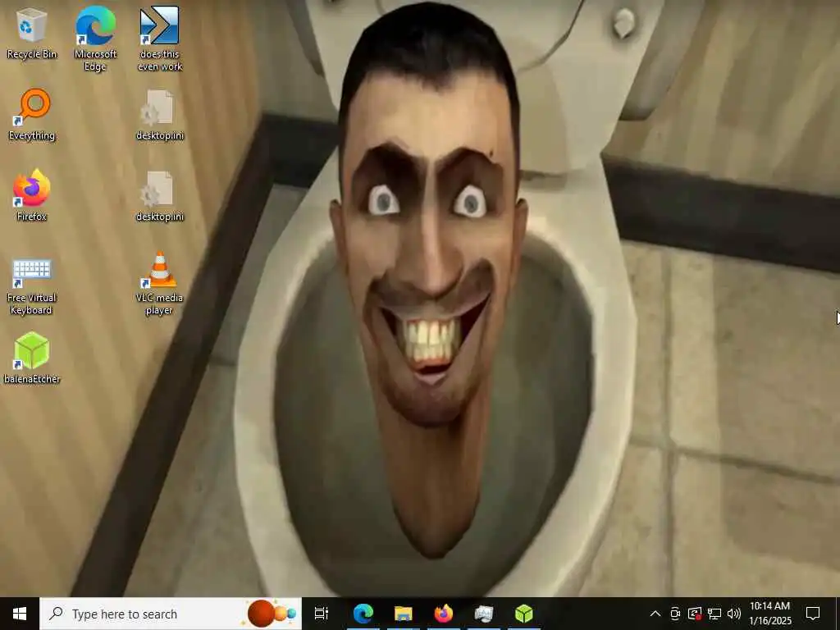Open the clock showing 10:14 AM

click(x=769, y=614)
